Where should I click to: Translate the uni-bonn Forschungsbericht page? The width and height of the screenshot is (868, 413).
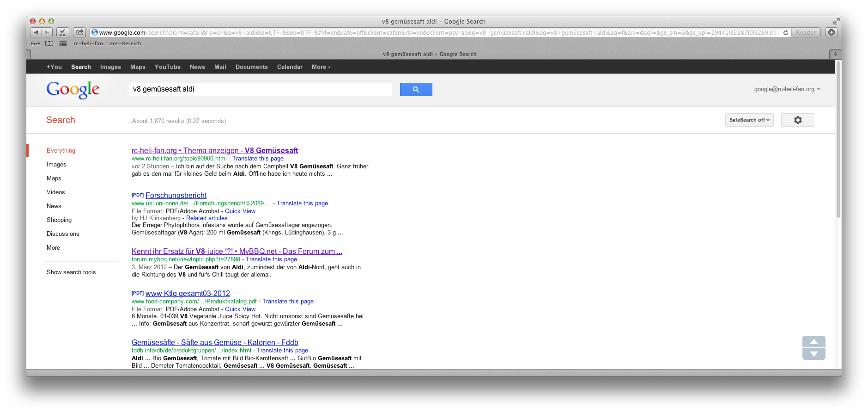pos(302,203)
